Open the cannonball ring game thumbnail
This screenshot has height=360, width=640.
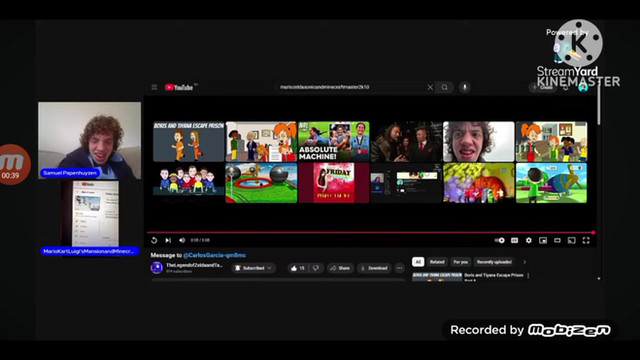click(261, 183)
